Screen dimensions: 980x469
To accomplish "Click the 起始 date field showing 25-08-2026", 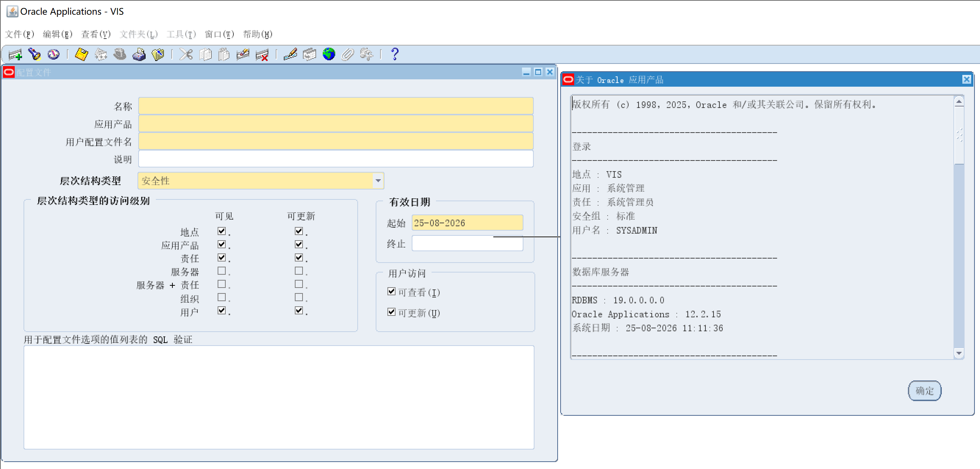I will pos(467,223).
